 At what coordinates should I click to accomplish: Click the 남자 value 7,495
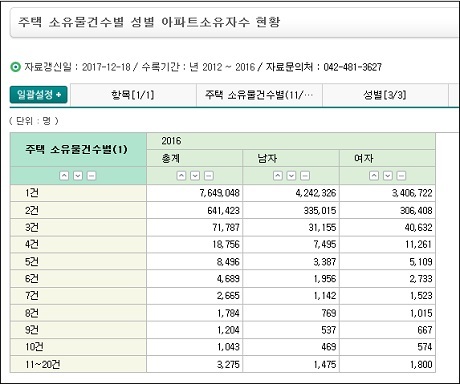click(325, 245)
